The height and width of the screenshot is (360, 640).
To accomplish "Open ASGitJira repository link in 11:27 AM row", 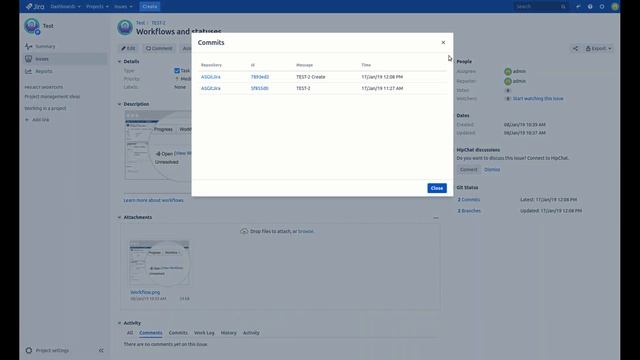I will pos(211,88).
